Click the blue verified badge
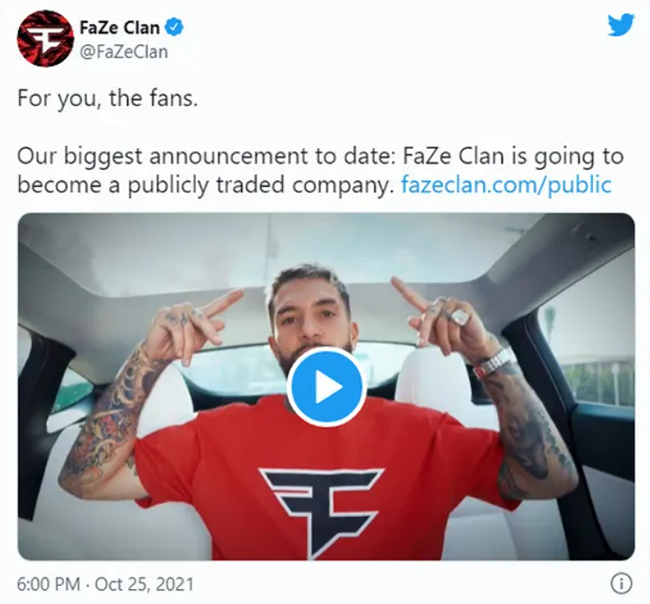This screenshot has height=604, width=650. coord(175,27)
